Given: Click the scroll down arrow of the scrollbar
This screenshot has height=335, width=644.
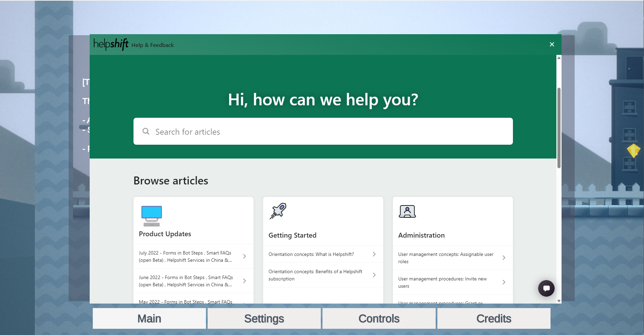Looking at the screenshot, I should tap(559, 301).
